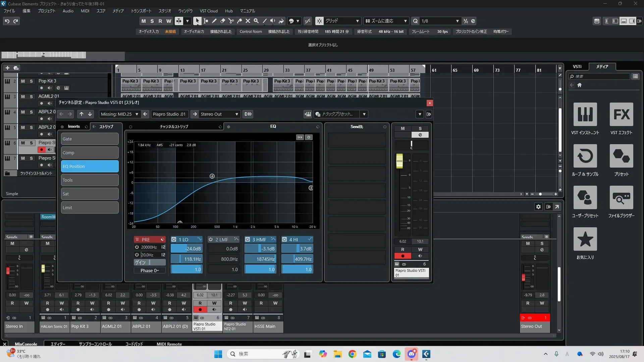Image resolution: width=644 pixels, height=362 pixels.
Task: Select the Scissors split tool
Action: 231,21
